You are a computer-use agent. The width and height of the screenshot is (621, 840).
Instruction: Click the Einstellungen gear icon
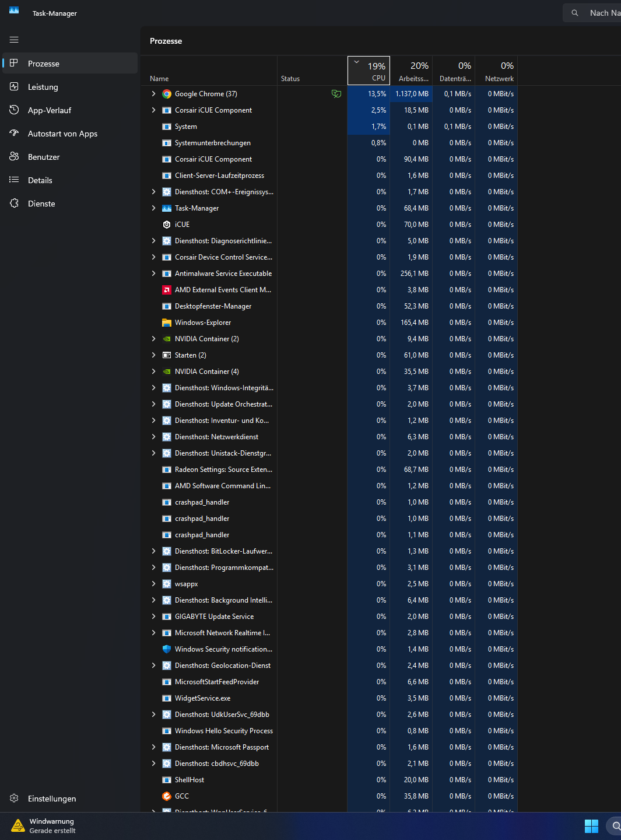[14, 798]
